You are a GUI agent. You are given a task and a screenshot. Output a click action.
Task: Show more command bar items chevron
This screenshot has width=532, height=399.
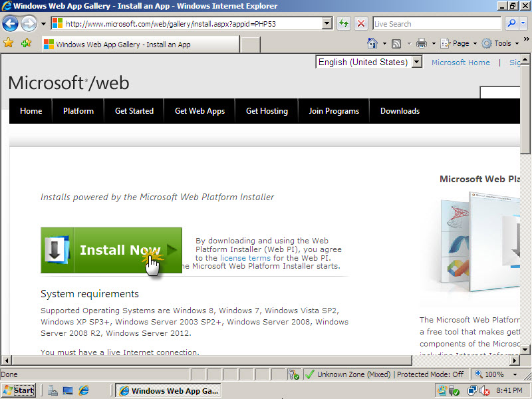(x=526, y=39)
